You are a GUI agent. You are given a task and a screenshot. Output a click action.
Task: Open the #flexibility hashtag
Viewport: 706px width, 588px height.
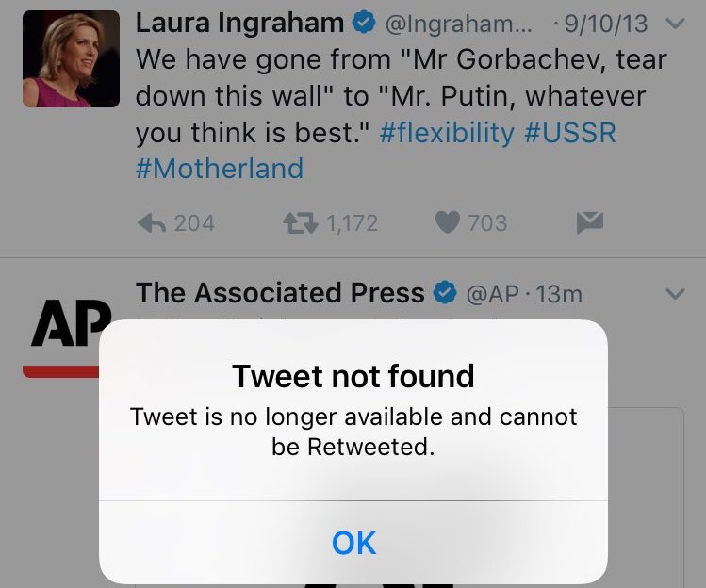(x=447, y=133)
